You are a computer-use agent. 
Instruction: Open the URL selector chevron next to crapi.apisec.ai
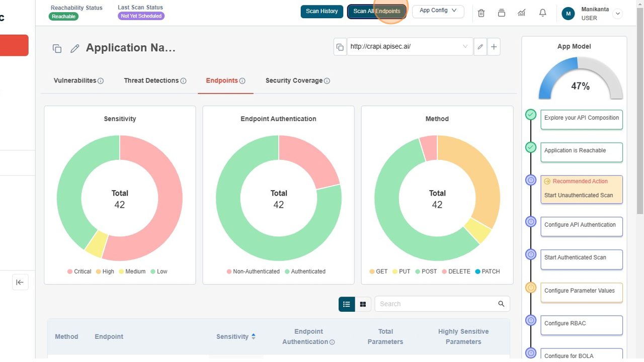(x=466, y=46)
